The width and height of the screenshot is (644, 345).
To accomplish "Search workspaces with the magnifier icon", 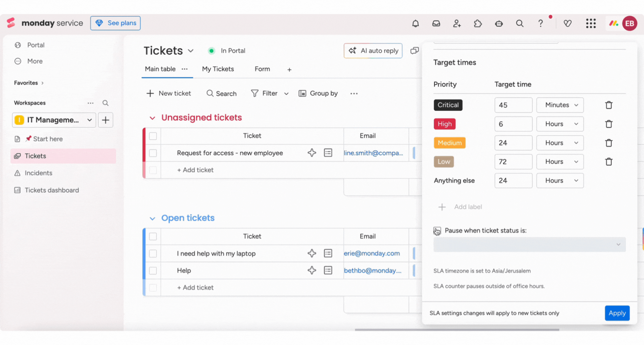I will click(x=105, y=103).
